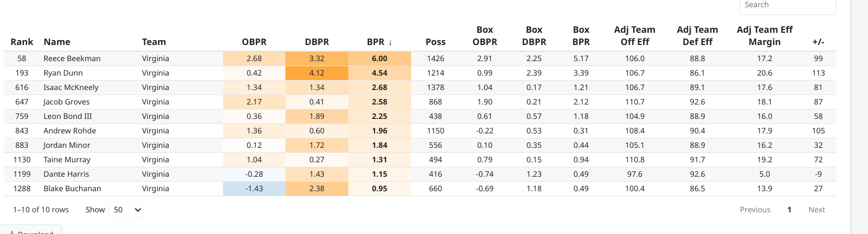
Task: Open the Show rows dropdown
Action: tap(125, 210)
